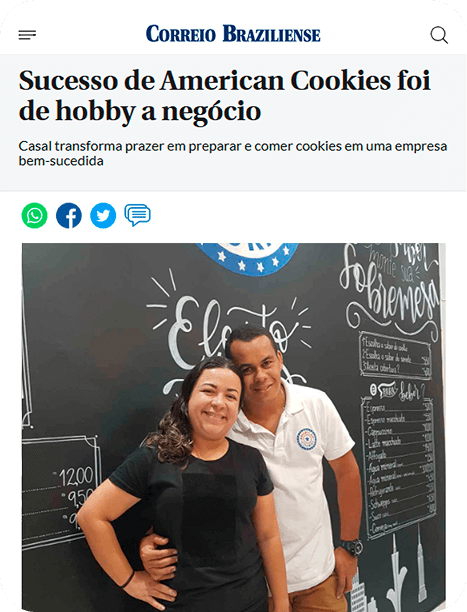Share article on Twitter
467x612 pixels.
(103, 215)
